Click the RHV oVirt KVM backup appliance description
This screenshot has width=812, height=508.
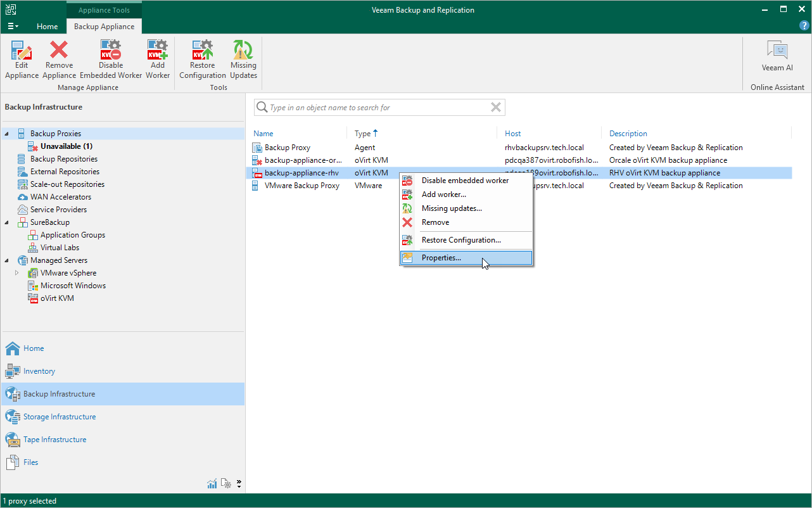(664, 173)
